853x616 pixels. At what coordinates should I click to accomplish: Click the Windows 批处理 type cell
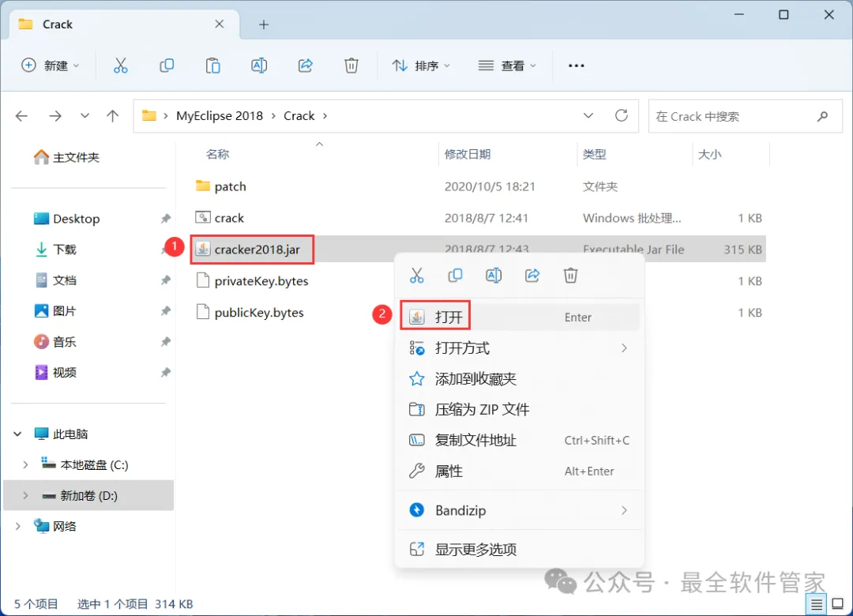click(632, 218)
